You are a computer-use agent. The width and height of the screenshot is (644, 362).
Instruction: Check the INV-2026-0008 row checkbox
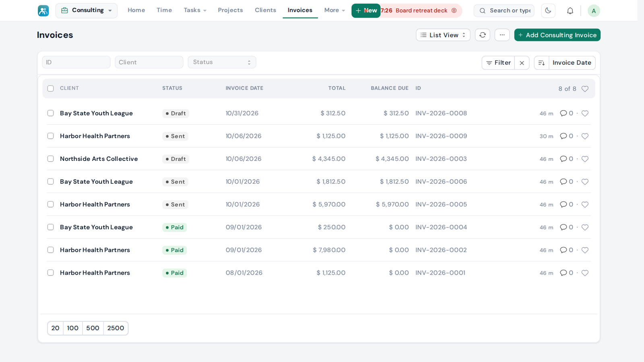50,113
